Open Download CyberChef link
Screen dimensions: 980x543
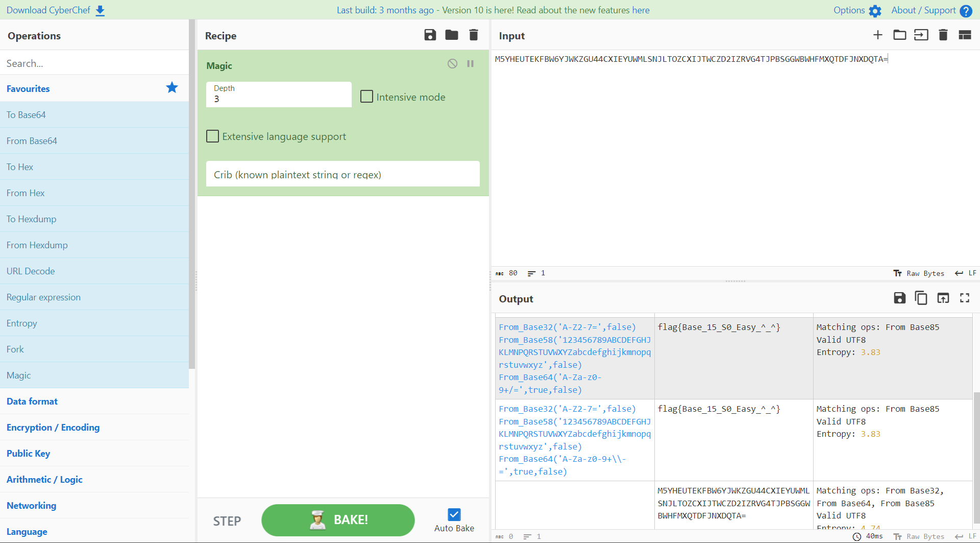tap(55, 10)
